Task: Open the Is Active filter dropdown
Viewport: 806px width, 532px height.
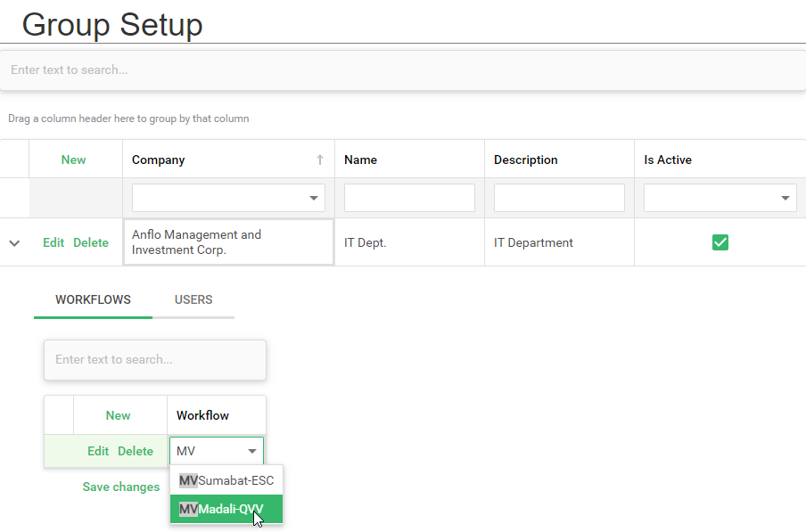Action: (785, 199)
